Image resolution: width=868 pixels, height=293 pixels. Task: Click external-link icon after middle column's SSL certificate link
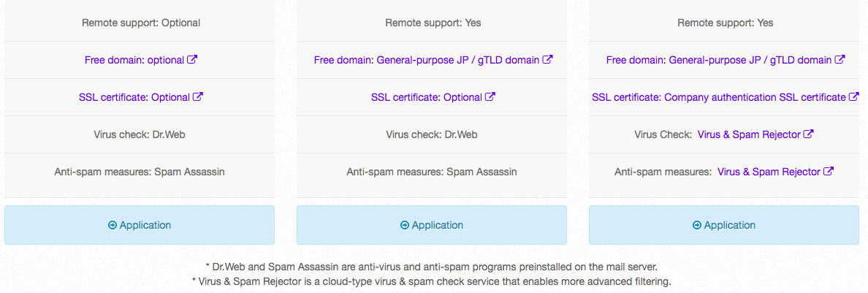pos(490,97)
